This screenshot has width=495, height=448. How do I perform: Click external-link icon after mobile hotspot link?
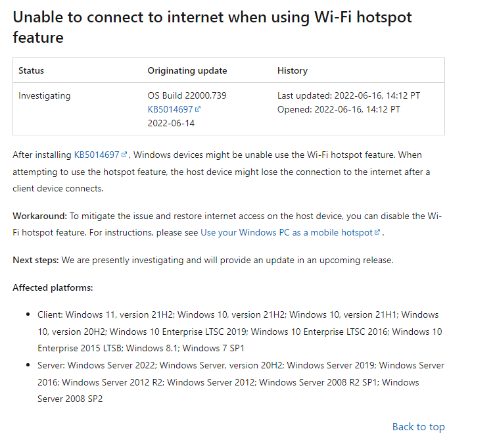click(377, 233)
